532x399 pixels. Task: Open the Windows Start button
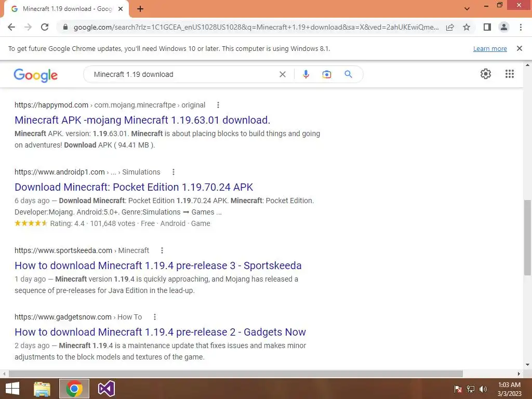click(x=12, y=389)
